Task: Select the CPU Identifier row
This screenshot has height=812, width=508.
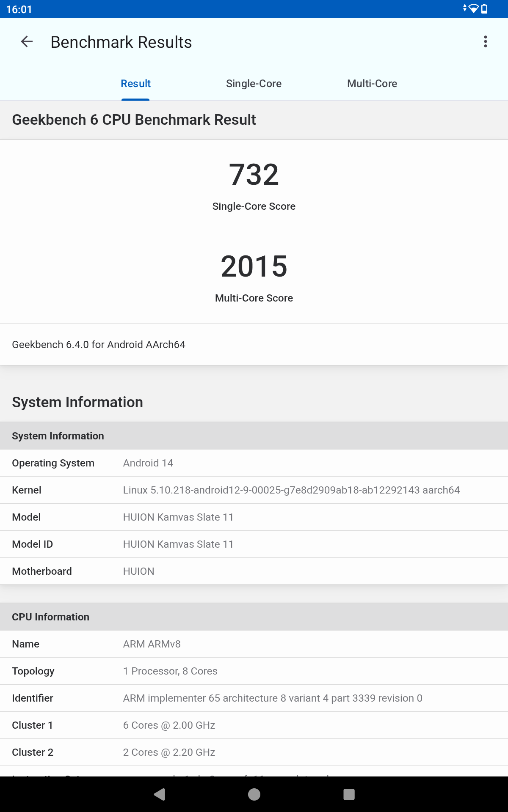Action: point(254,698)
